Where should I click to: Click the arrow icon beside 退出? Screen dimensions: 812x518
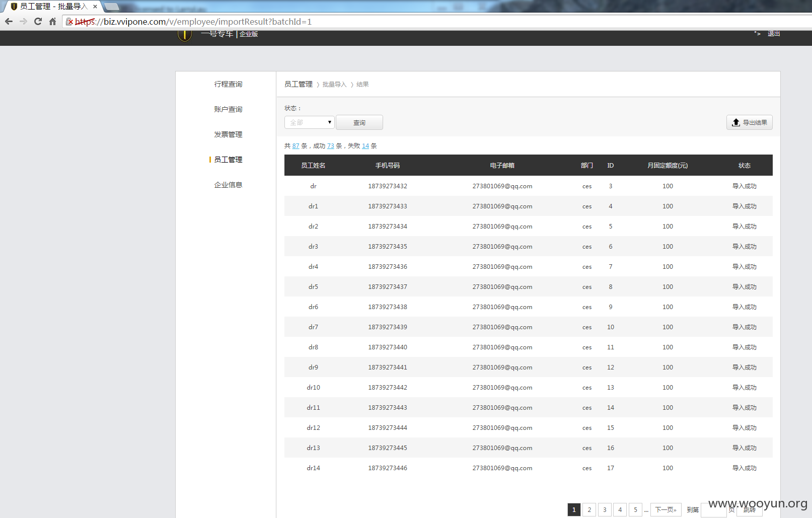point(757,34)
